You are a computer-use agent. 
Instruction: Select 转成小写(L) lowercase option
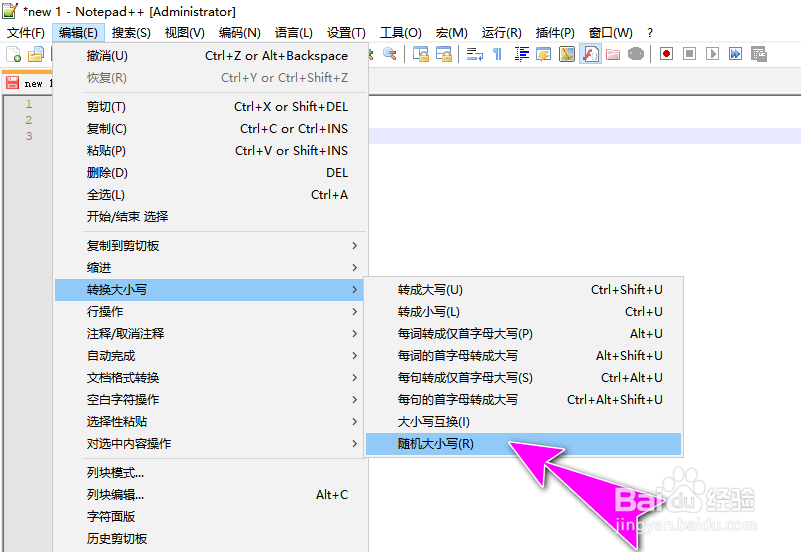coord(524,311)
